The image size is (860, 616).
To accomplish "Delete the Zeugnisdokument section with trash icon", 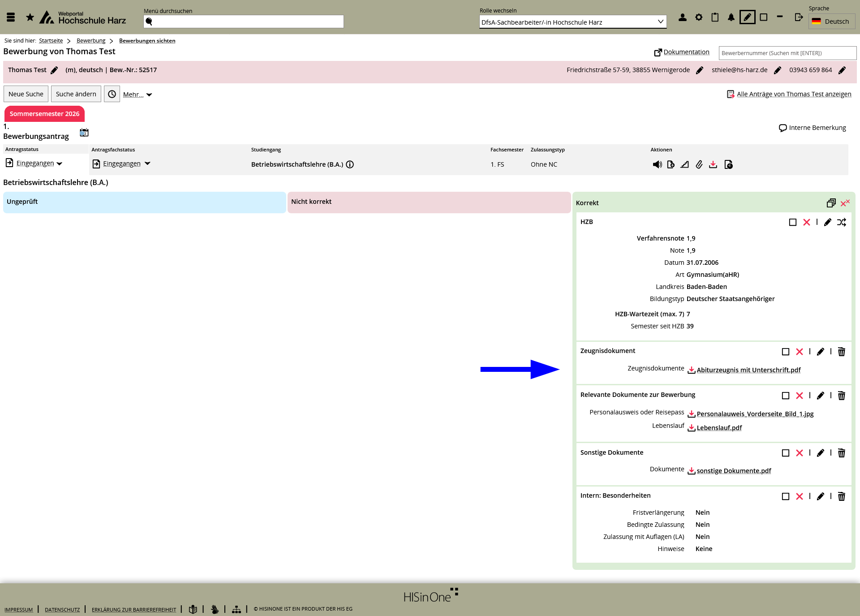I will point(842,352).
